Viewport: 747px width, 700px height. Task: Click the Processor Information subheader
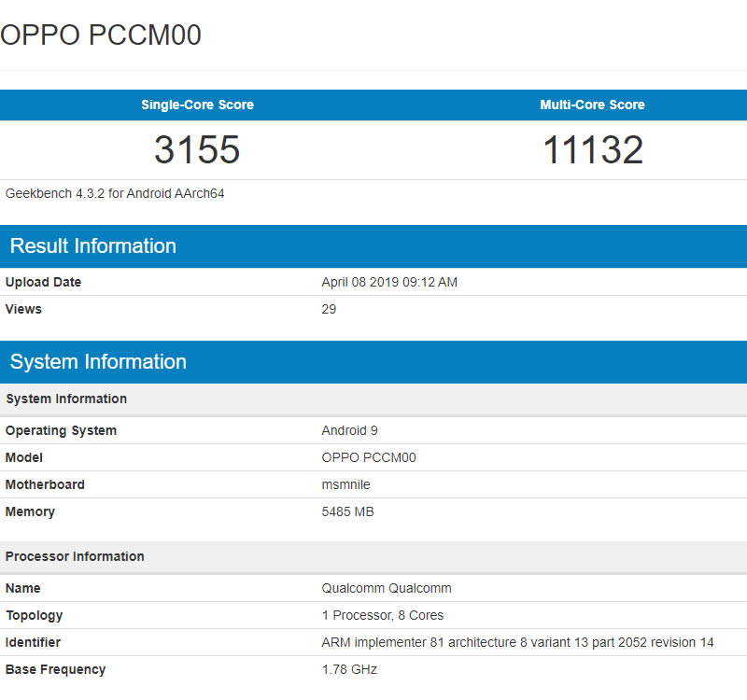(75, 556)
